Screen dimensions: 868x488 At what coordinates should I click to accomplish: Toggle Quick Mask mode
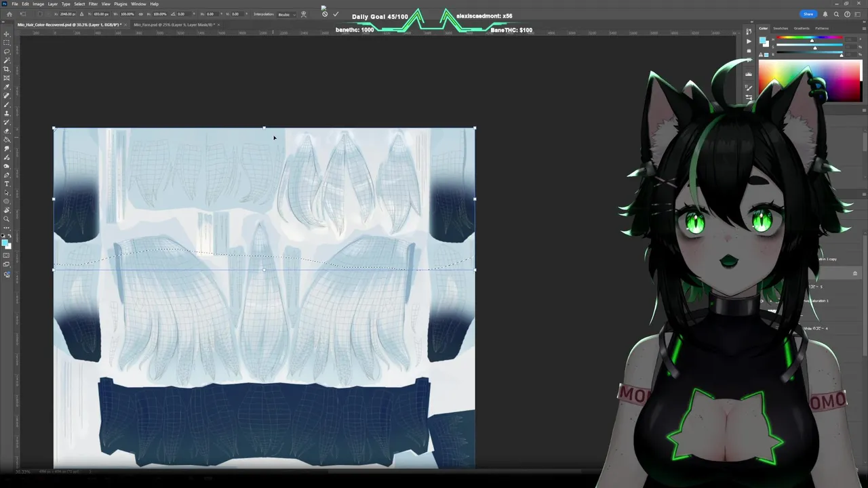(7, 256)
